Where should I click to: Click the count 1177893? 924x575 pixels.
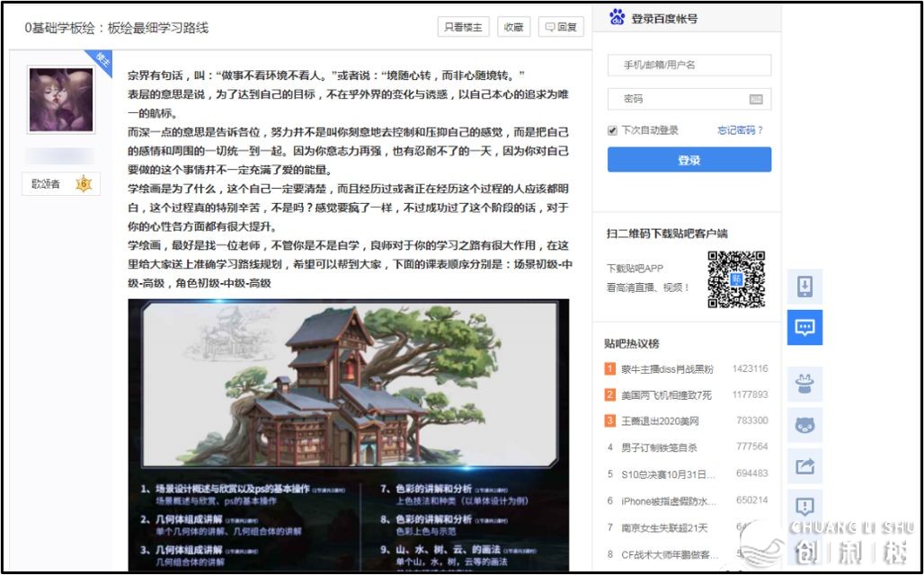[x=751, y=394]
